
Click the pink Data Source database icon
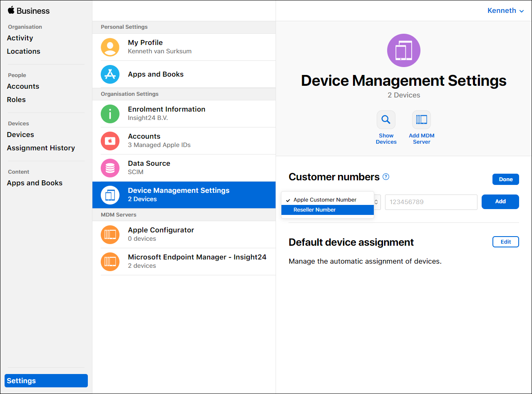(x=110, y=168)
